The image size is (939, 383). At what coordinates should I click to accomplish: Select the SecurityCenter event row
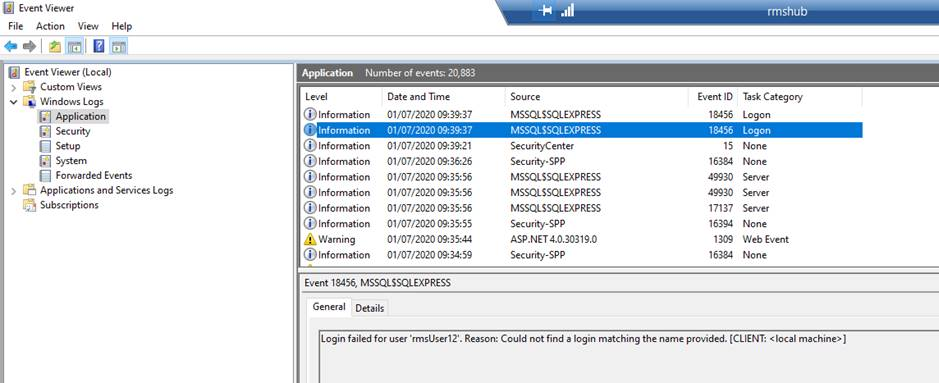581,146
